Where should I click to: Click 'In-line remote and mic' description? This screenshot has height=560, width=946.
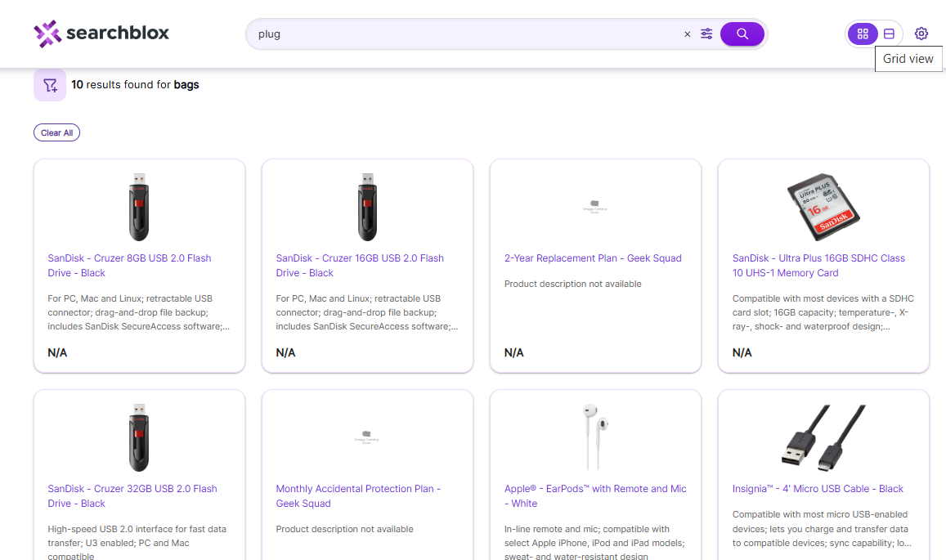click(594, 543)
